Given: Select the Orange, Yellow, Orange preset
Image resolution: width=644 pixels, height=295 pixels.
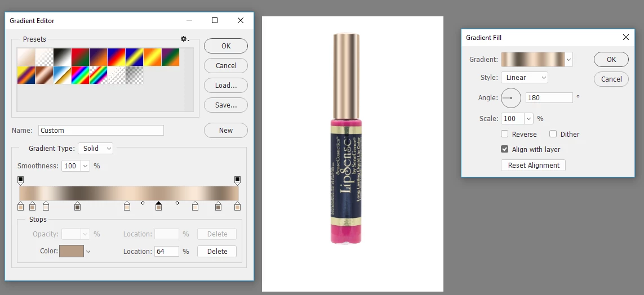Looking at the screenshot, I should click(152, 57).
